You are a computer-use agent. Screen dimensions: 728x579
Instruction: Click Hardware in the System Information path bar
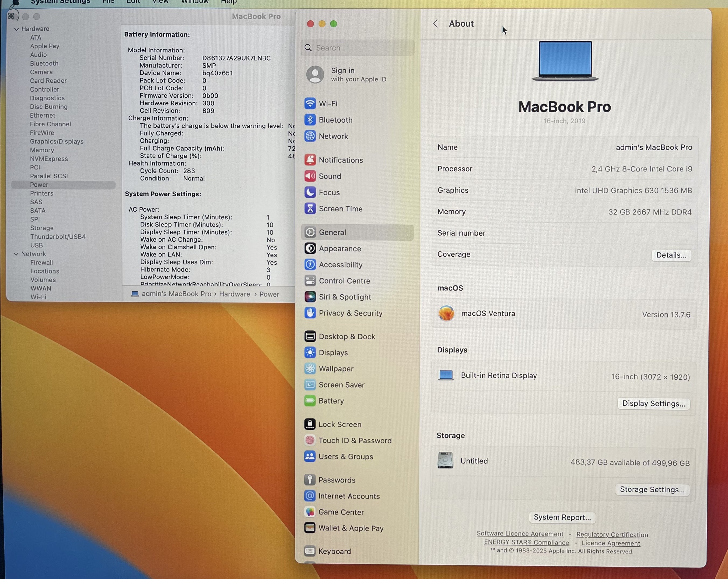pyautogui.click(x=235, y=294)
